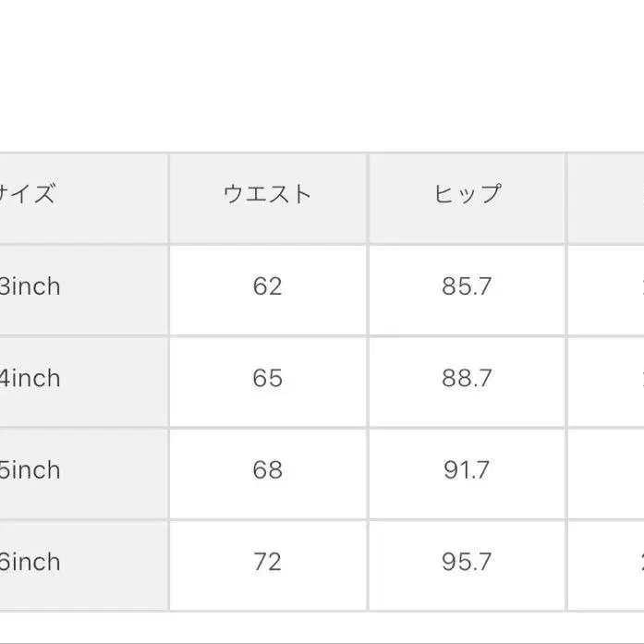Viewport: 644px width, 644px height.
Task: Click the サイズ column header cell
Action: click(x=30, y=194)
